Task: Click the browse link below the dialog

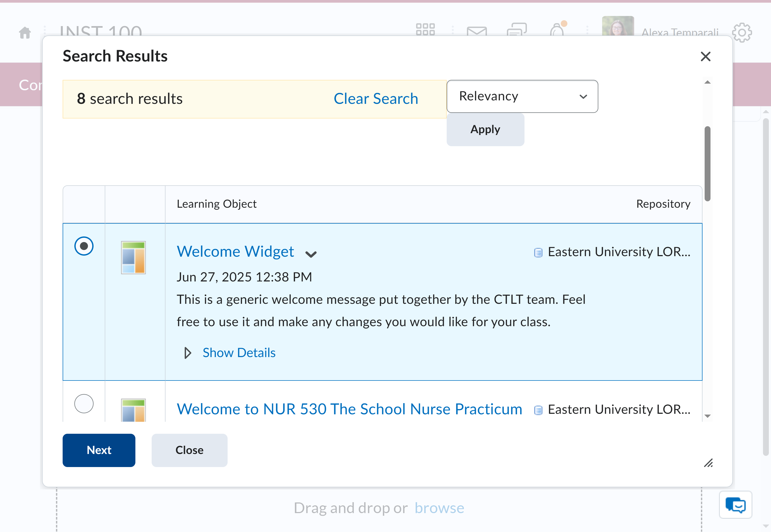Action: coord(439,508)
